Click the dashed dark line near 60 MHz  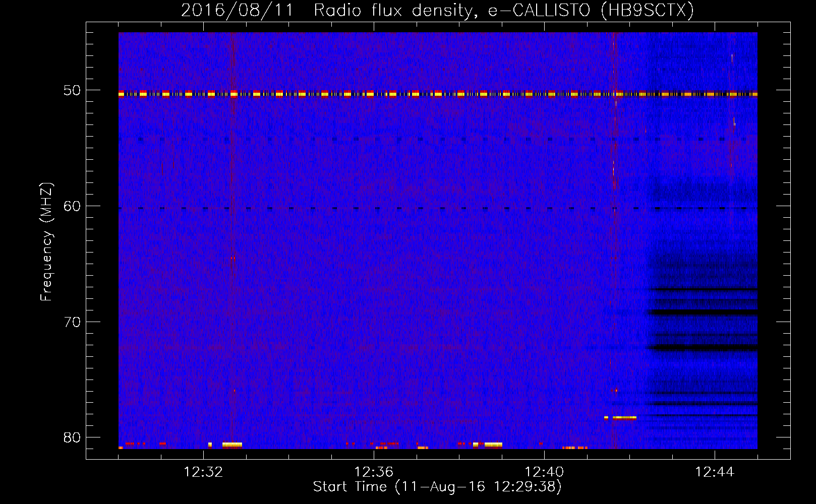[438, 208]
